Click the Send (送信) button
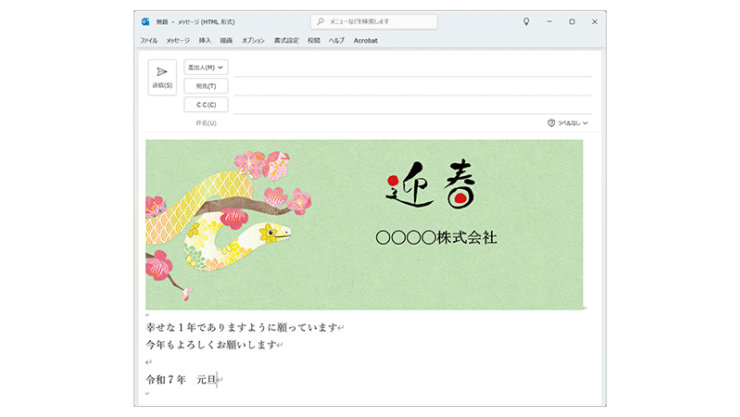This screenshot has width=740, height=417. click(162, 76)
